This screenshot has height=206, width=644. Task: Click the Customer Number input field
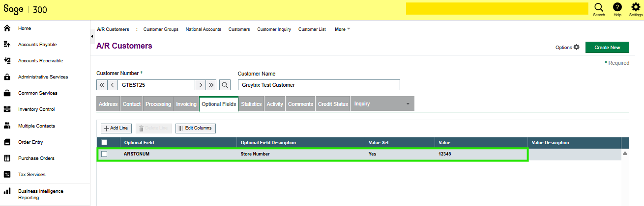coord(156,85)
